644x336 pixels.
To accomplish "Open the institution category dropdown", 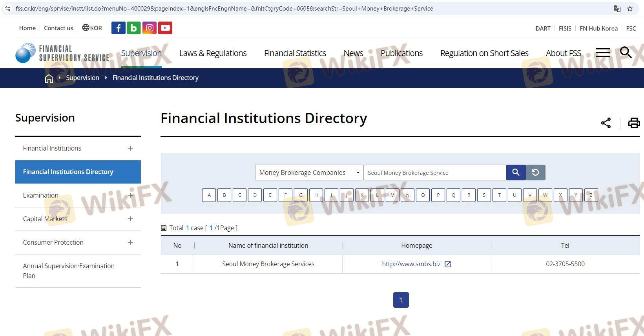I will click(x=309, y=173).
